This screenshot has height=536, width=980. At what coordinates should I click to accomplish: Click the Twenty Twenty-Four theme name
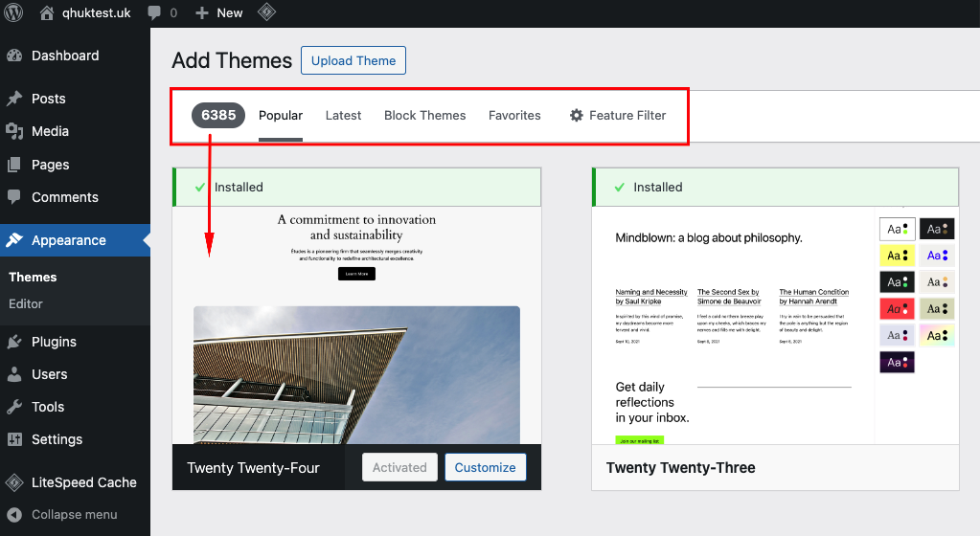(x=253, y=468)
